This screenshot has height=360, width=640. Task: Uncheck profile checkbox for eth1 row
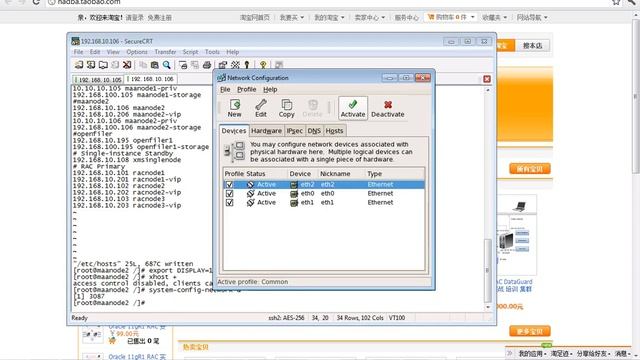point(229,202)
